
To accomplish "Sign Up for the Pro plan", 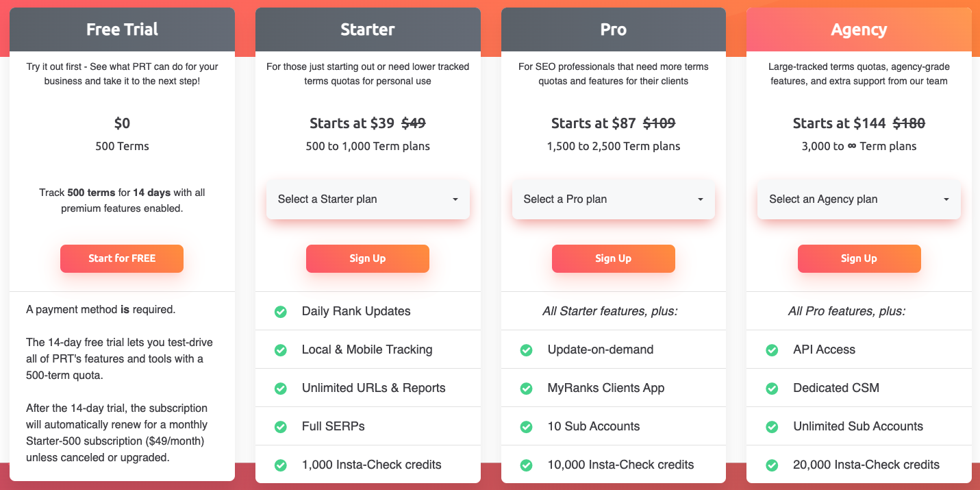I will click(614, 258).
